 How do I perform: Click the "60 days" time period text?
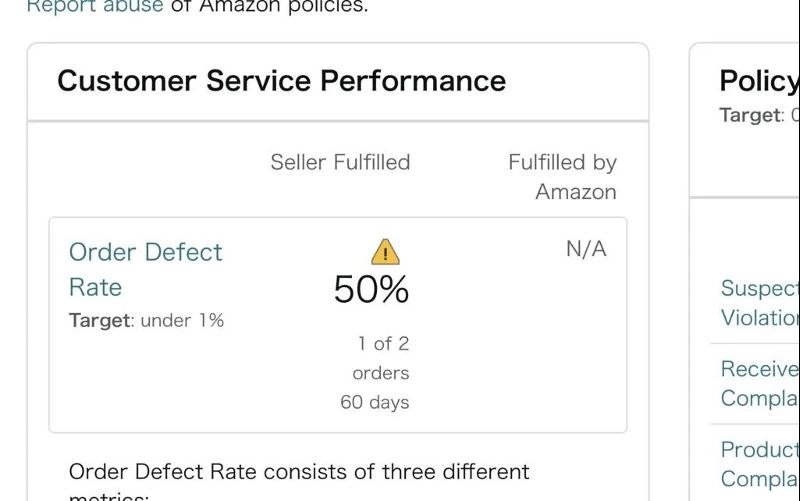coord(374,403)
